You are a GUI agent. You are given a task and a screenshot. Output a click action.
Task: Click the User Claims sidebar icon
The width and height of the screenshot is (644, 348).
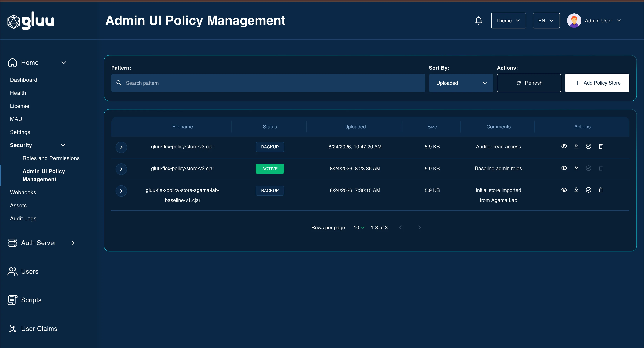(x=13, y=329)
